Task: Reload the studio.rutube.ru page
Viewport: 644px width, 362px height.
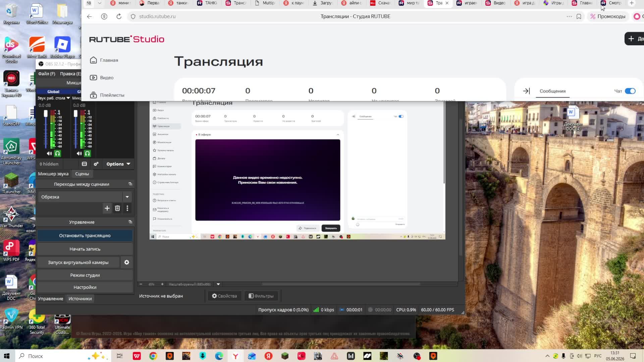Action: [119, 16]
